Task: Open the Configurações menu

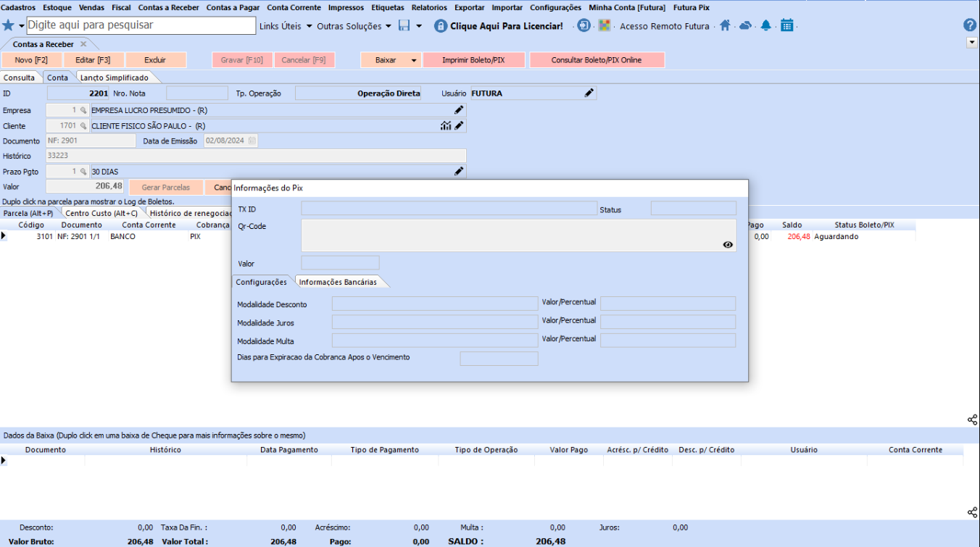Action: (555, 7)
